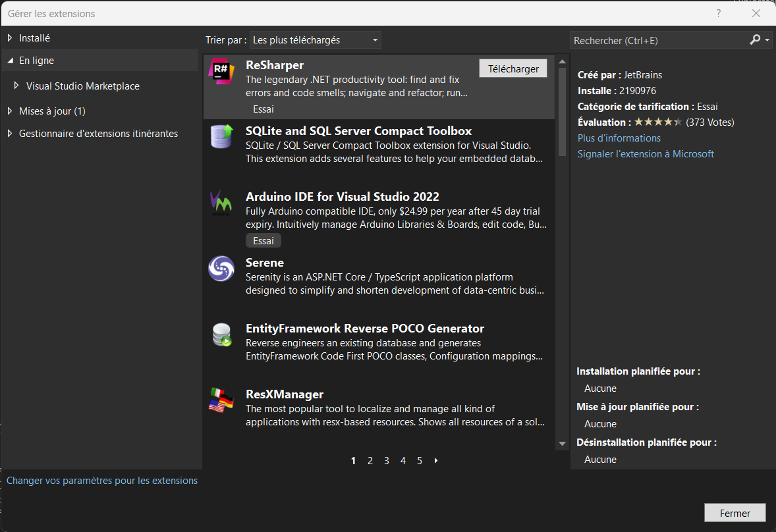The width and height of the screenshot is (776, 532).
Task: Click the list scrollbar up arrow
Action: click(562, 62)
